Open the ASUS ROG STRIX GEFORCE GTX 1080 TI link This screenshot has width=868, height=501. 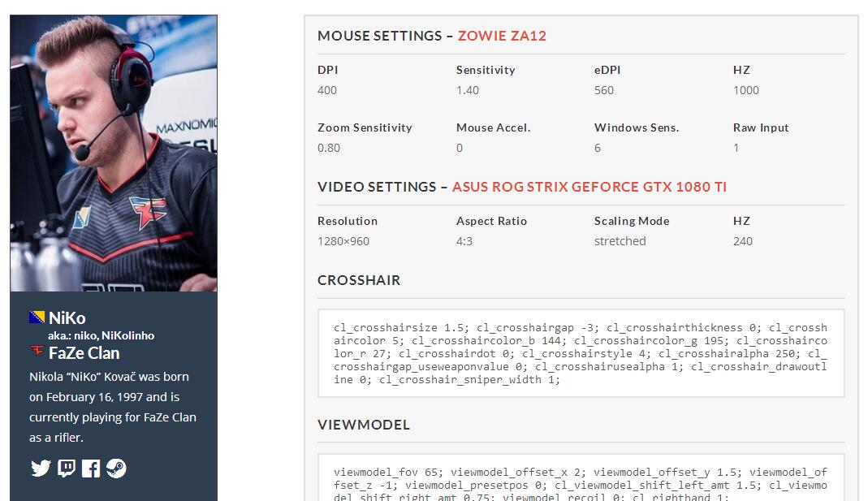589,187
